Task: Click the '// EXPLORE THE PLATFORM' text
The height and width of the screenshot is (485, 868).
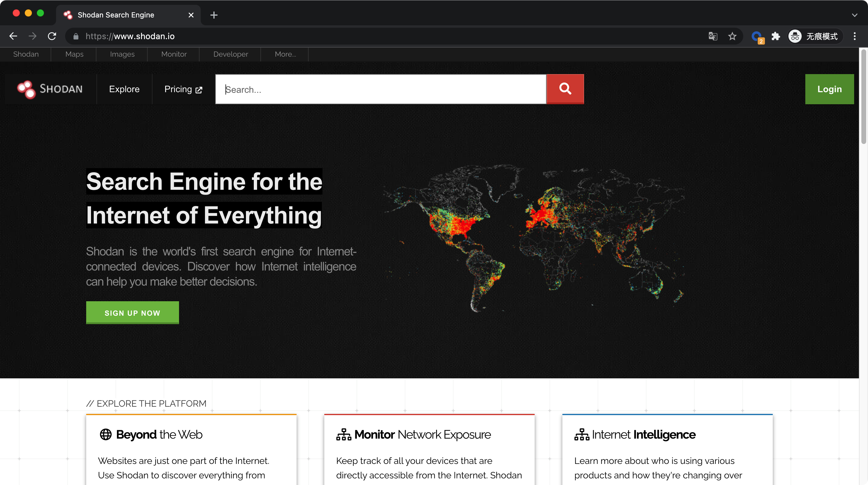Action: coord(146,403)
